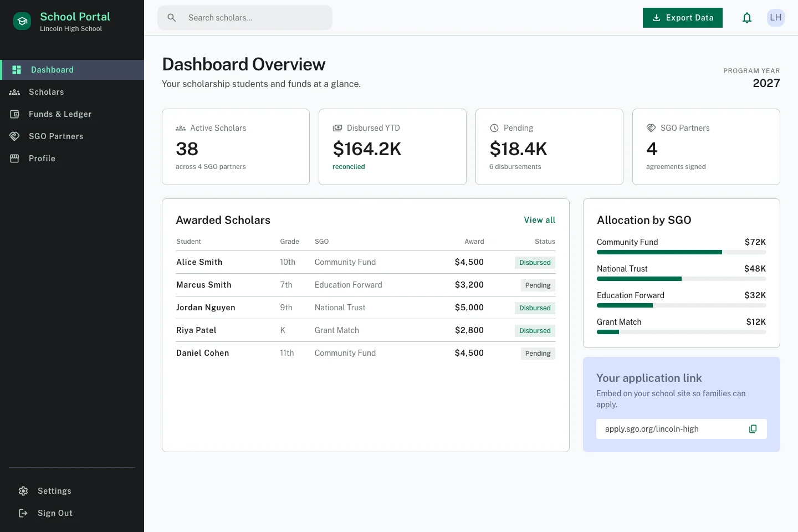
Task: Click the Settings gear icon
Action: (x=23, y=491)
